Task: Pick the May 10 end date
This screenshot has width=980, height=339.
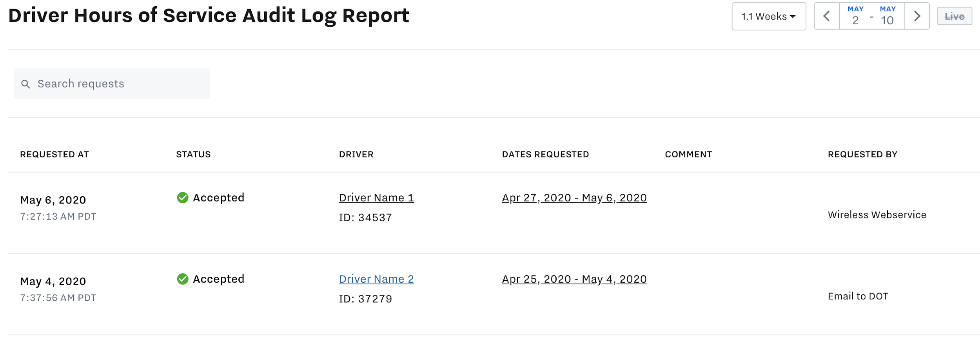Action: 887,16
